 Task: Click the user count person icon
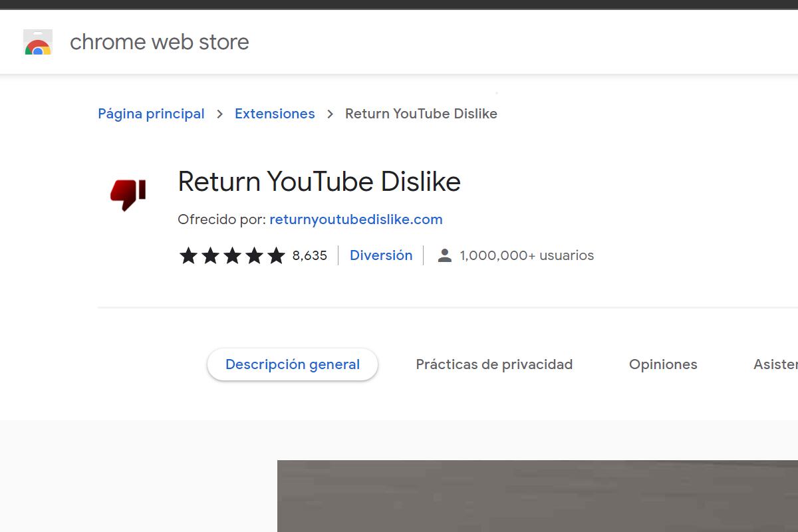[444, 255]
